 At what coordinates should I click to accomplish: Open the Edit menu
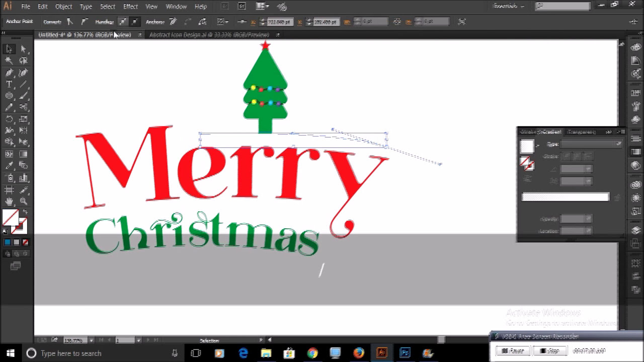(43, 7)
